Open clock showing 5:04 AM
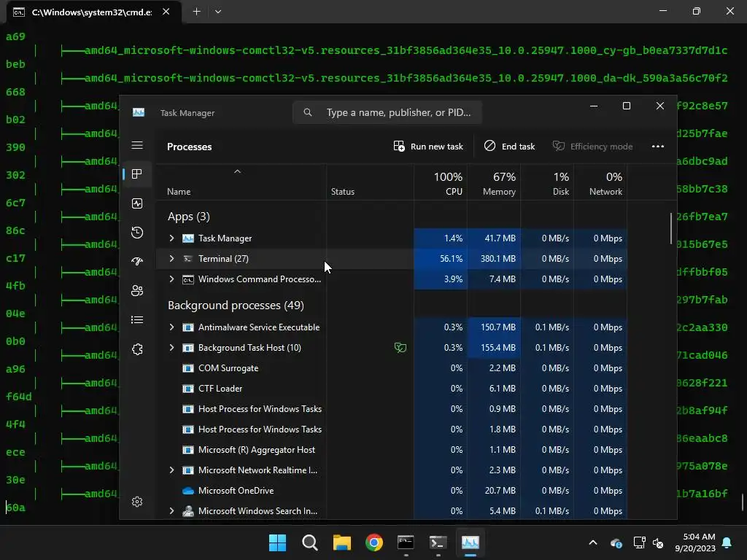Screen dimensions: 747x560 (695, 542)
